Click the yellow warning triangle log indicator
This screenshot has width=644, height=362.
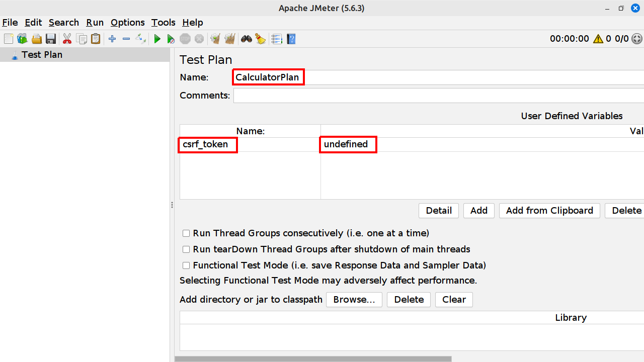(x=598, y=39)
